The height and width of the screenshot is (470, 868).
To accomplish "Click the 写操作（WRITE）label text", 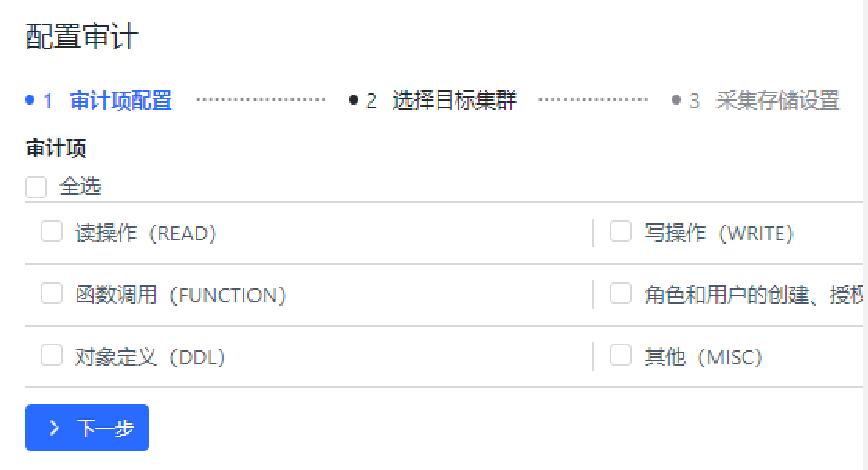I will coord(716,232).
